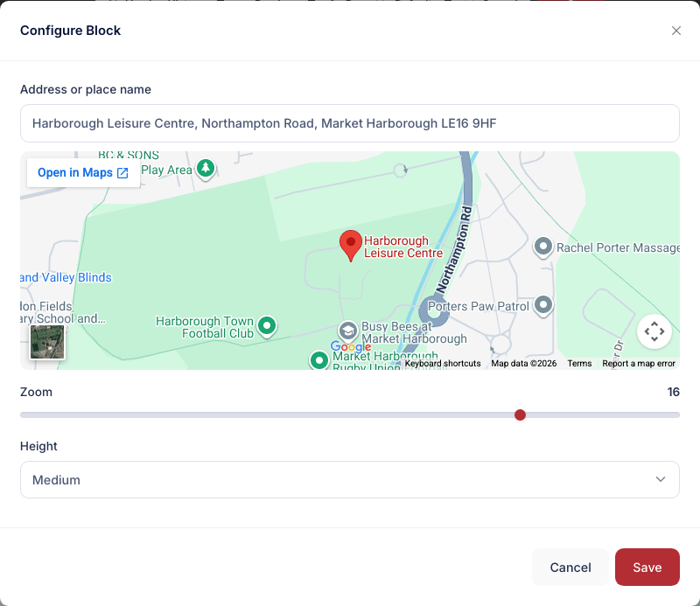
Task: Switch to satellite view thumbnail
Action: tap(47, 342)
